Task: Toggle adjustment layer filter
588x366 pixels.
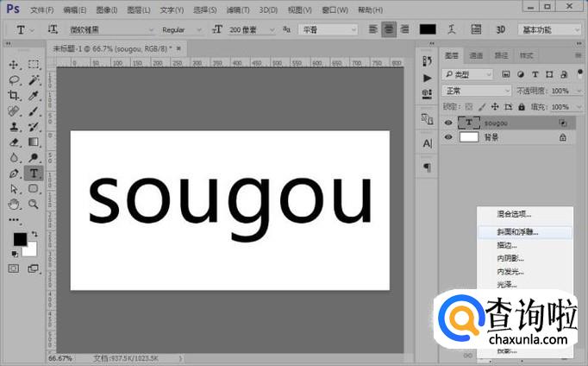Action: click(x=521, y=74)
